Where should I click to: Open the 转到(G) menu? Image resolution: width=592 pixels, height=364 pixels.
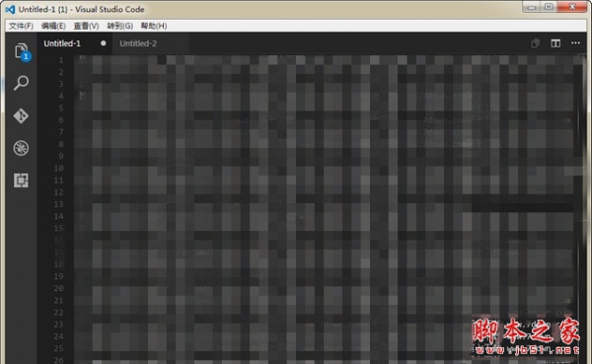click(x=119, y=26)
